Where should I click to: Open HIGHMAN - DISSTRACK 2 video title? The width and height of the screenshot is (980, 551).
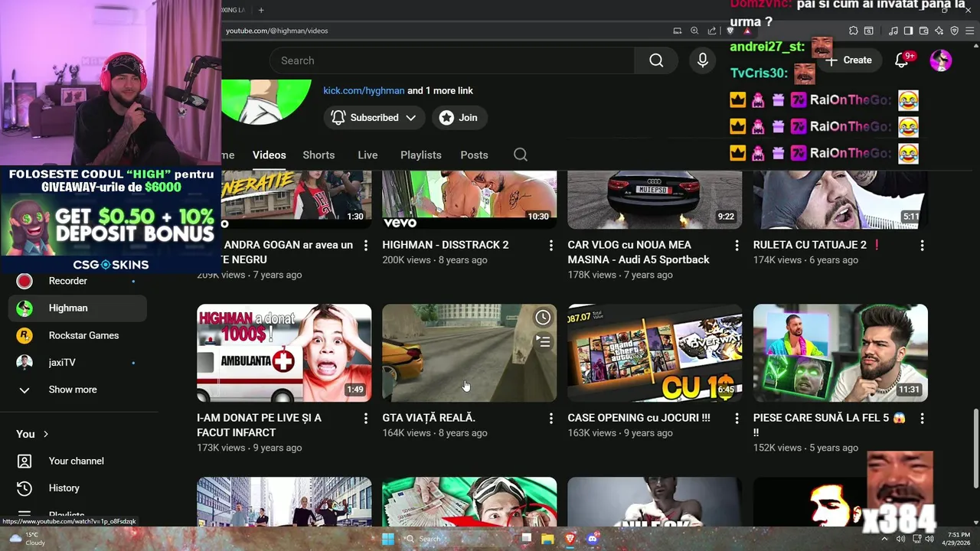click(x=446, y=245)
